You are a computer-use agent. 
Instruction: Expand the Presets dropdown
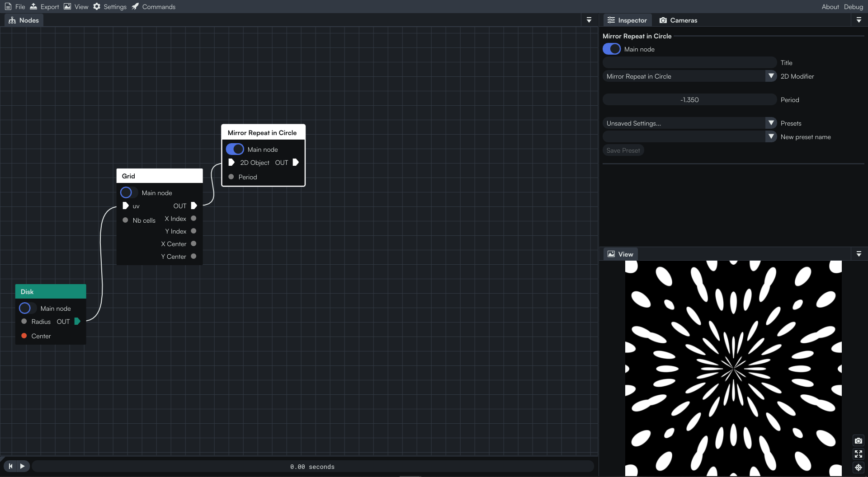tap(771, 123)
